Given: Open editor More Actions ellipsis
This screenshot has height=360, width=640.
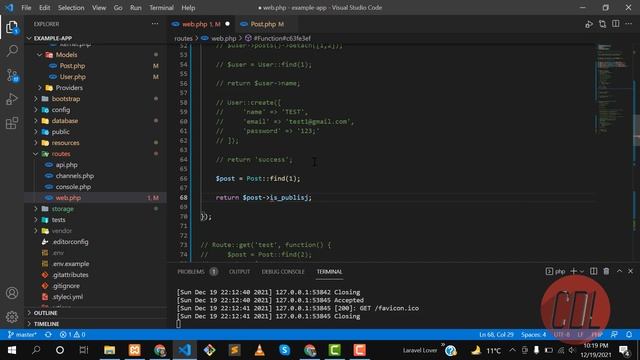Looking at the screenshot, I should point(629,24).
